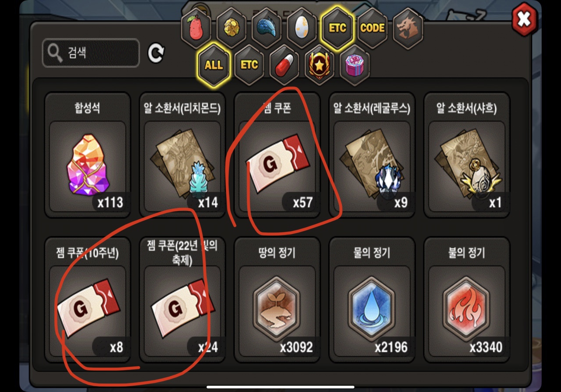The width and height of the screenshot is (561, 392).
Task: Select the red fruit food category icon
Action: [195, 28]
